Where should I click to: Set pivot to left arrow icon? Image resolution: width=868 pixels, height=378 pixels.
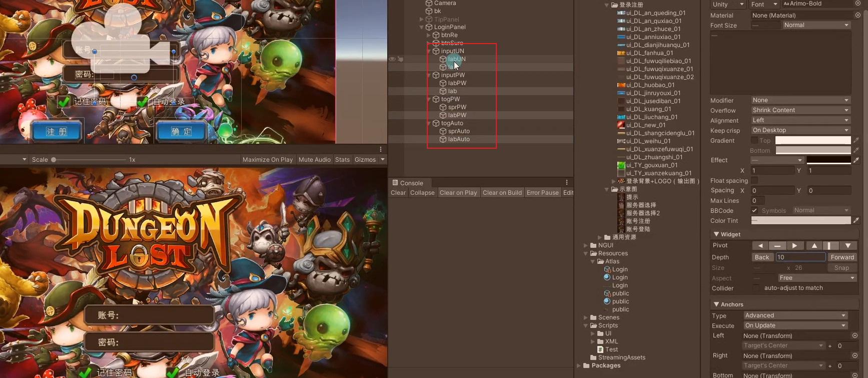pos(760,246)
